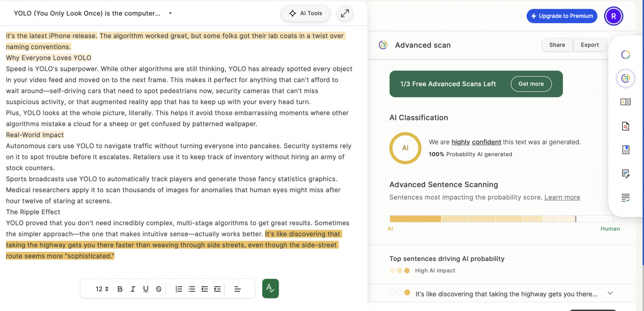
Task: Click the darkest AI segment of probability bar
Action: point(415,219)
